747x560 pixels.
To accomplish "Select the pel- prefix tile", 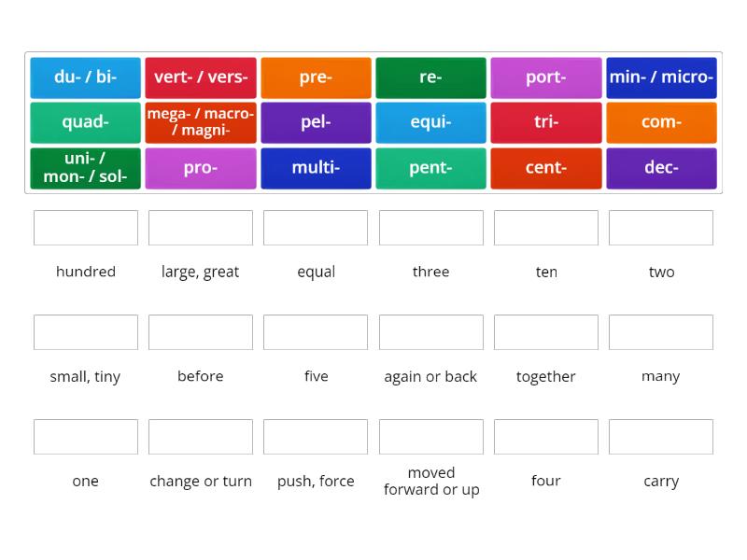I will [316, 122].
